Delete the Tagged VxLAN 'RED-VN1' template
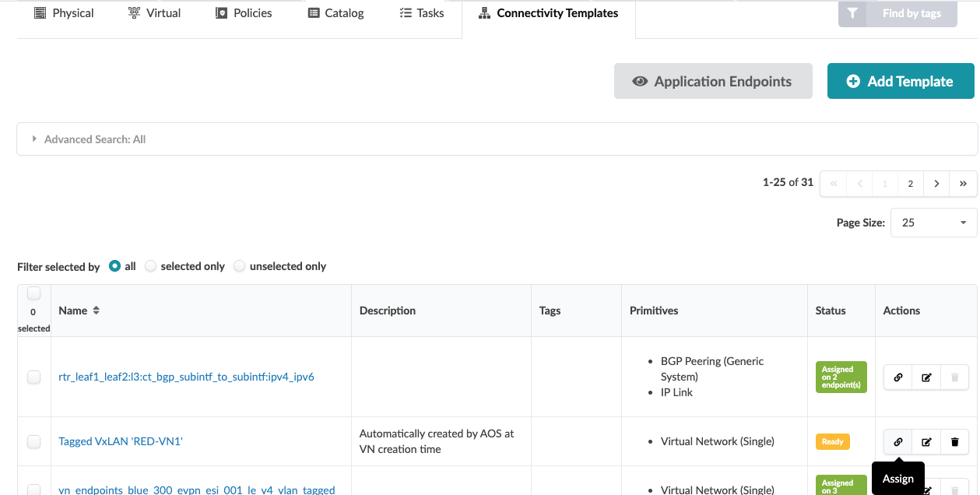 pos(954,441)
